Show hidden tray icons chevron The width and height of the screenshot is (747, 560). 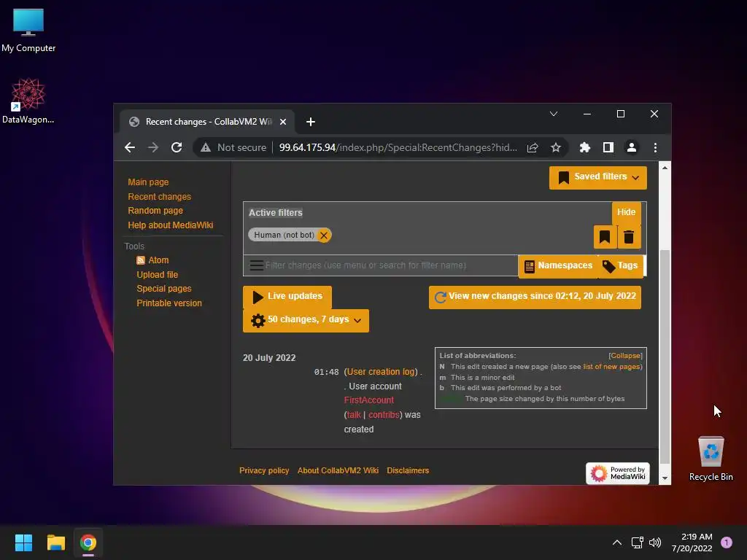pyautogui.click(x=617, y=542)
